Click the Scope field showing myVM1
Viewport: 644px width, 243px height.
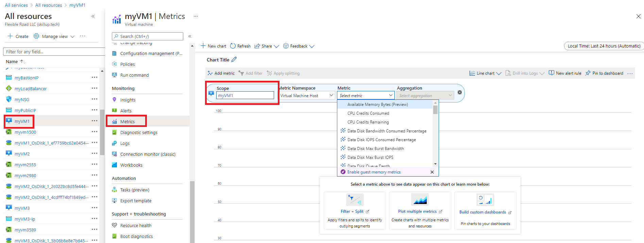[x=245, y=96]
